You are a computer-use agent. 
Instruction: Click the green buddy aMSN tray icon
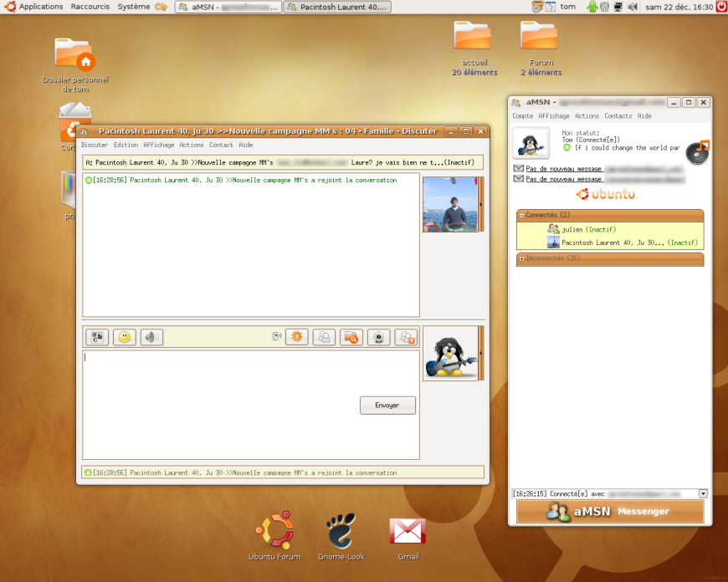click(592, 7)
